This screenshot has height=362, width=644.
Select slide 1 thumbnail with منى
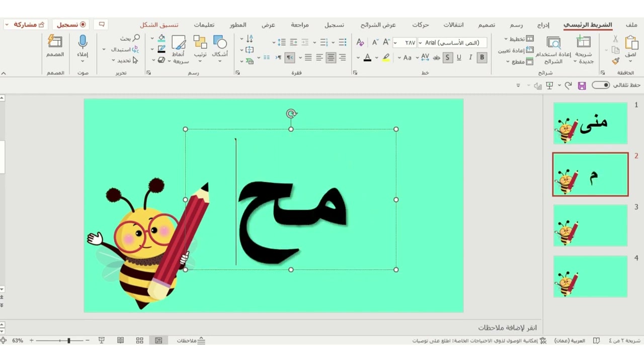[590, 123]
